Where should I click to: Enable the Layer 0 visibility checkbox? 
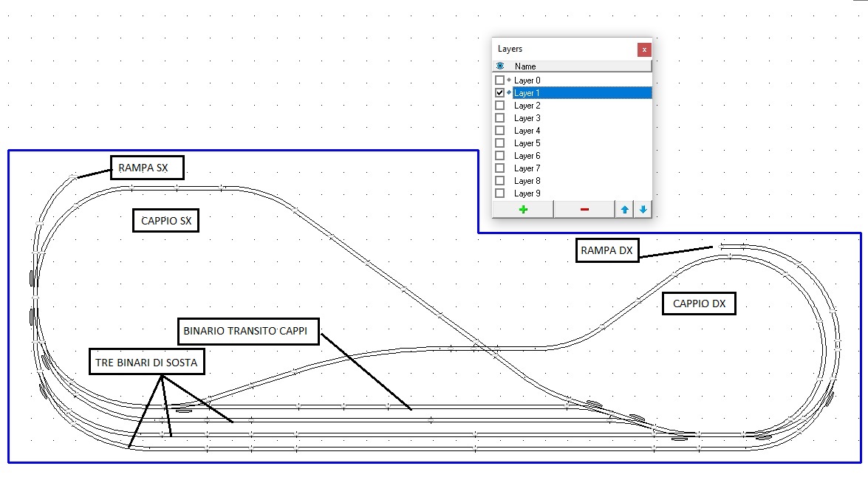pyautogui.click(x=500, y=80)
